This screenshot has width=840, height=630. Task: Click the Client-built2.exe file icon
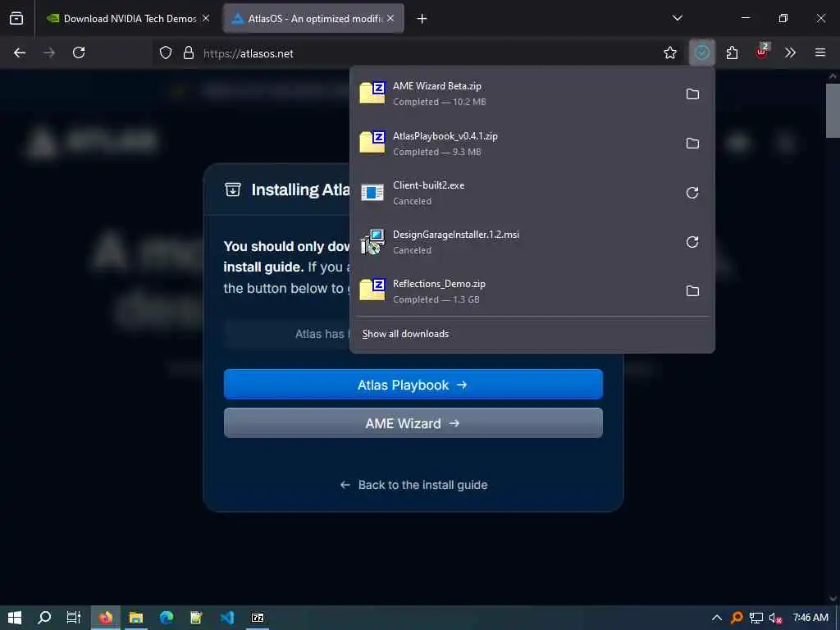(372, 192)
